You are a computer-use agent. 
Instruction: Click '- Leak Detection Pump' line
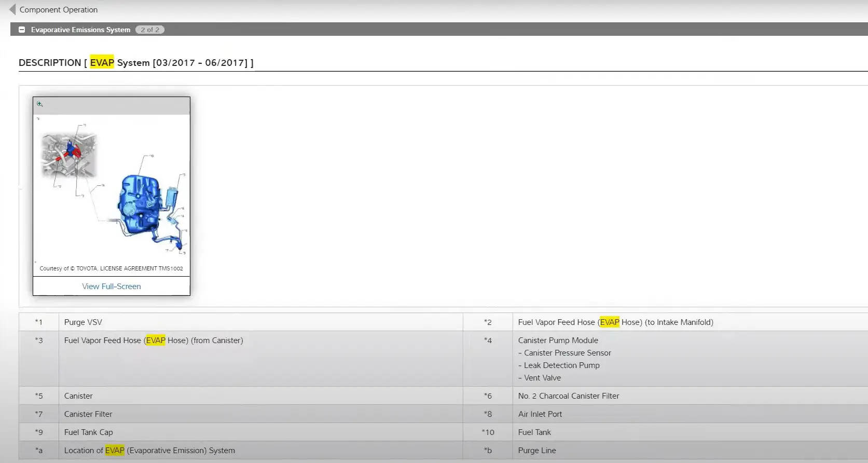point(559,365)
